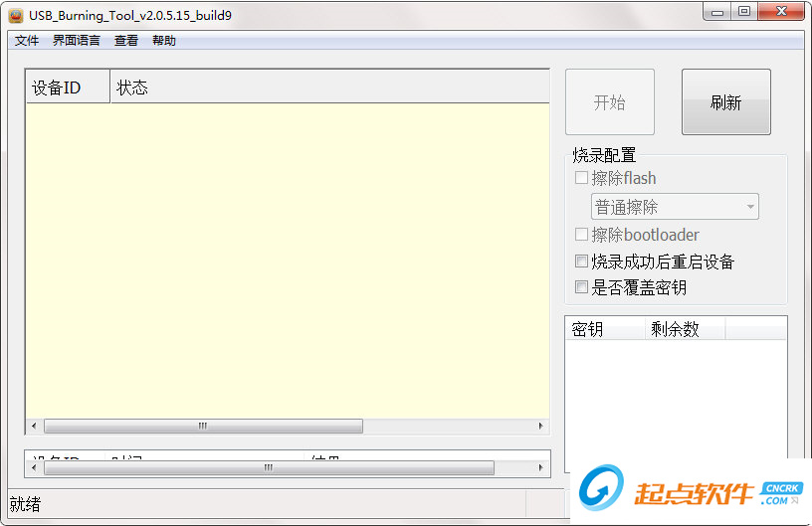Open the 帮助 menu
The height and width of the screenshot is (526, 812).
coord(163,41)
